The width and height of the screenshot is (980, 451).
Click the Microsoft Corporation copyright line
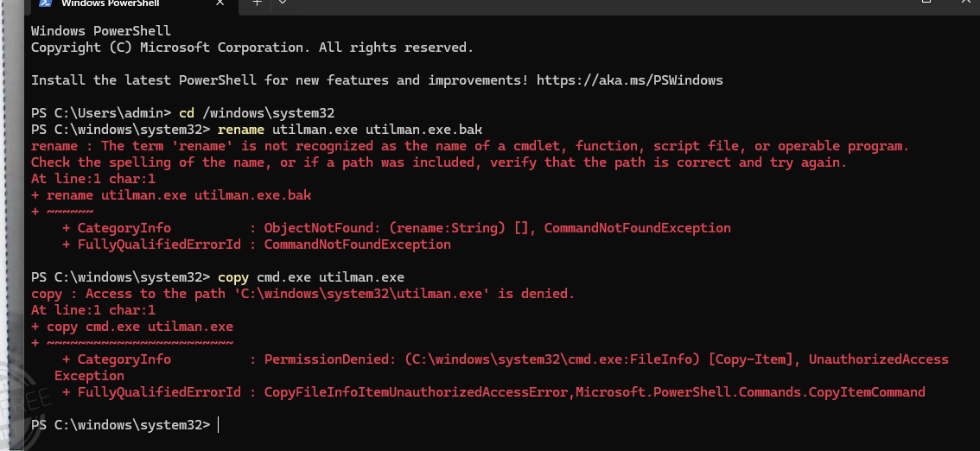[251, 48]
